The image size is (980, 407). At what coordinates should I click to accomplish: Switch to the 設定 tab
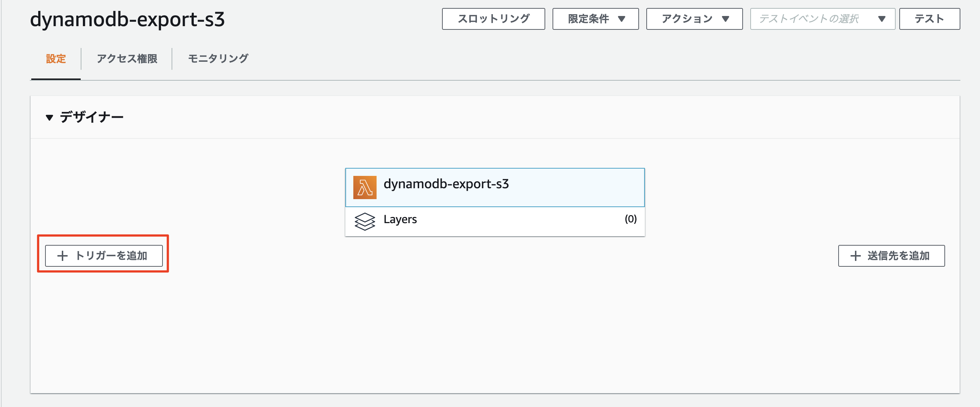coord(56,59)
